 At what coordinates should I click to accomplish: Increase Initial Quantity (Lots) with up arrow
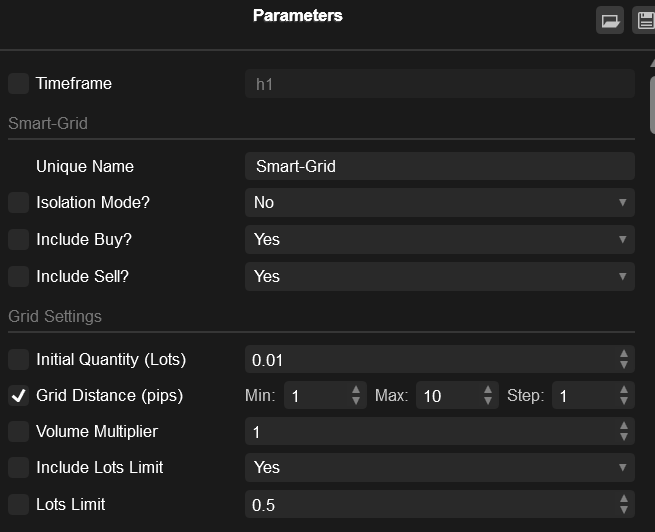pyautogui.click(x=624, y=354)
